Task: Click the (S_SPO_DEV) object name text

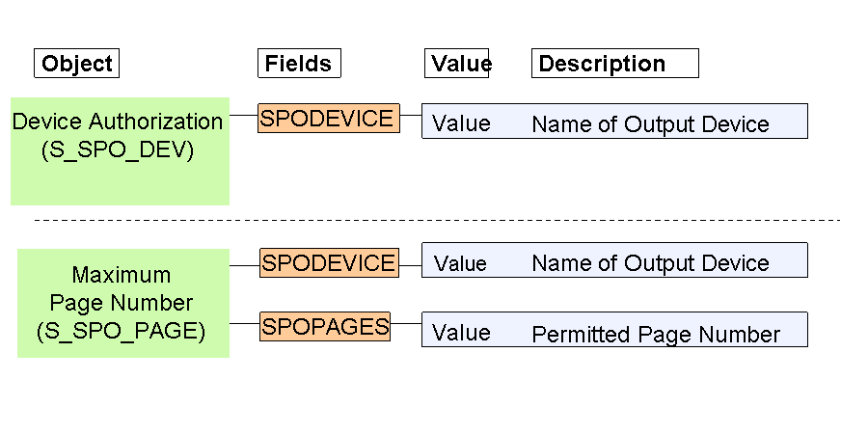Action: (118, 149)
